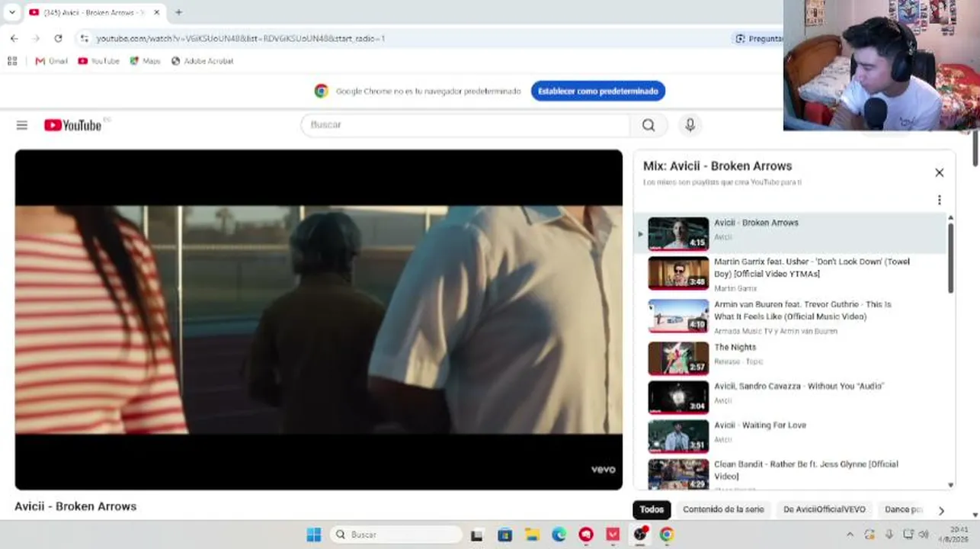980x549 pixels.
Task: Play 'Without You' audio thumbnail
Action: (x=678, y=397)
